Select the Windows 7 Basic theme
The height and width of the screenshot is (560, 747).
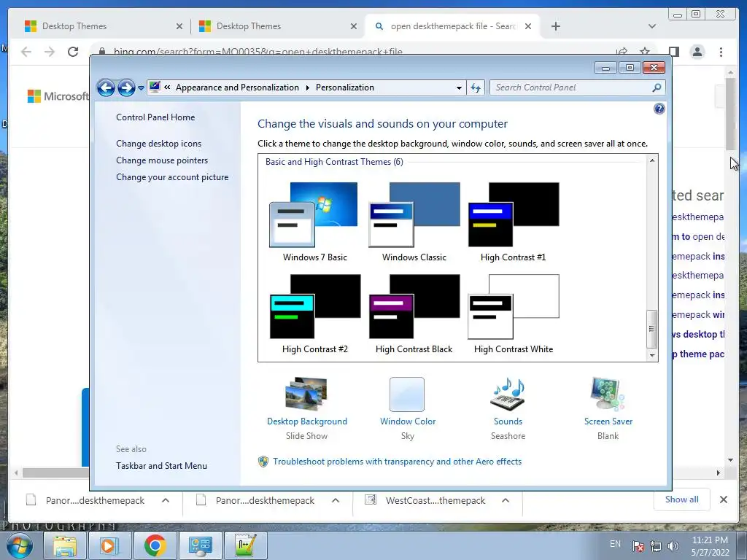click(314, 222)
